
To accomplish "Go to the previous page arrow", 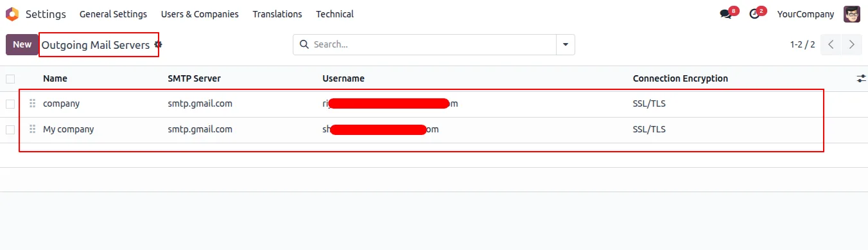I will [831, 44].
